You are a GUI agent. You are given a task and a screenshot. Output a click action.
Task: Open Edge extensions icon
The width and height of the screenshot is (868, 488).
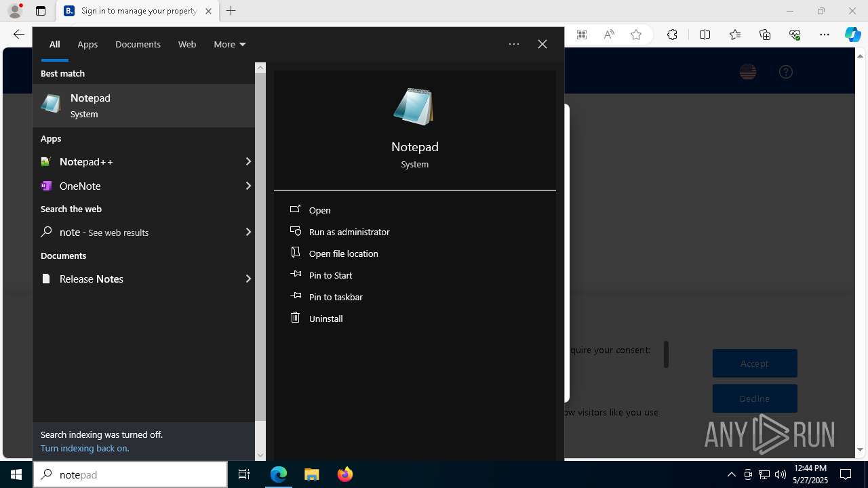(x=672, y=35)
